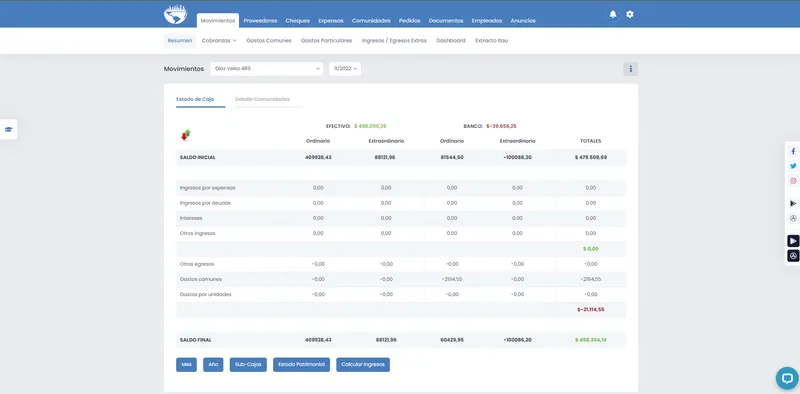Open the Comunidades menu
Viewport: 800px width, 394px height.
pyautogui.click(x=371, y=21)
